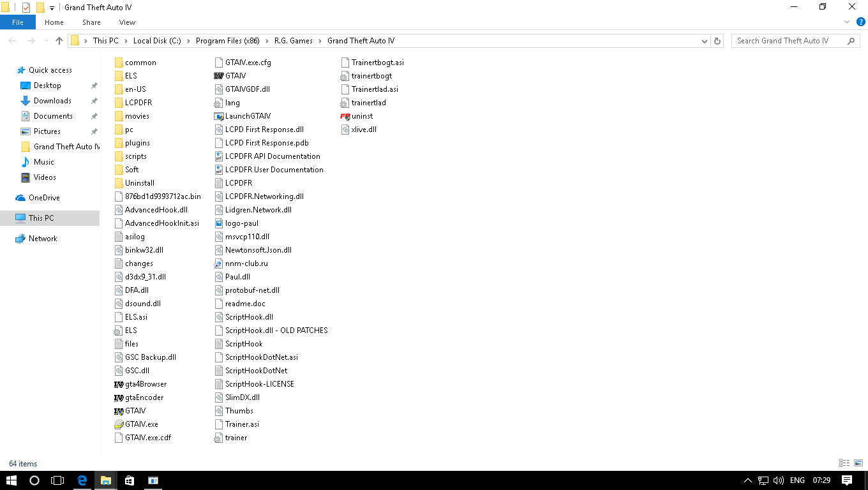
Task: Navigate to Program Files (x86) in breadcrumb
Action: point(228,41)
